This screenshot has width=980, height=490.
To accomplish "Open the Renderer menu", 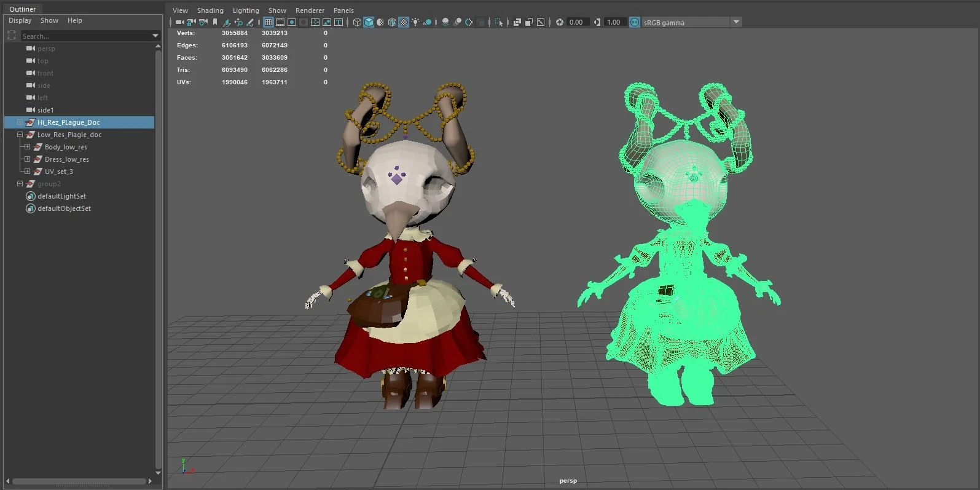I will pos(310,10).
